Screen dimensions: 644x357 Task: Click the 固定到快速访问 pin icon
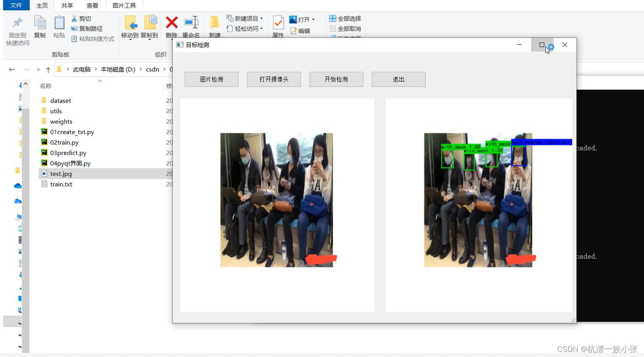point(17,23)
